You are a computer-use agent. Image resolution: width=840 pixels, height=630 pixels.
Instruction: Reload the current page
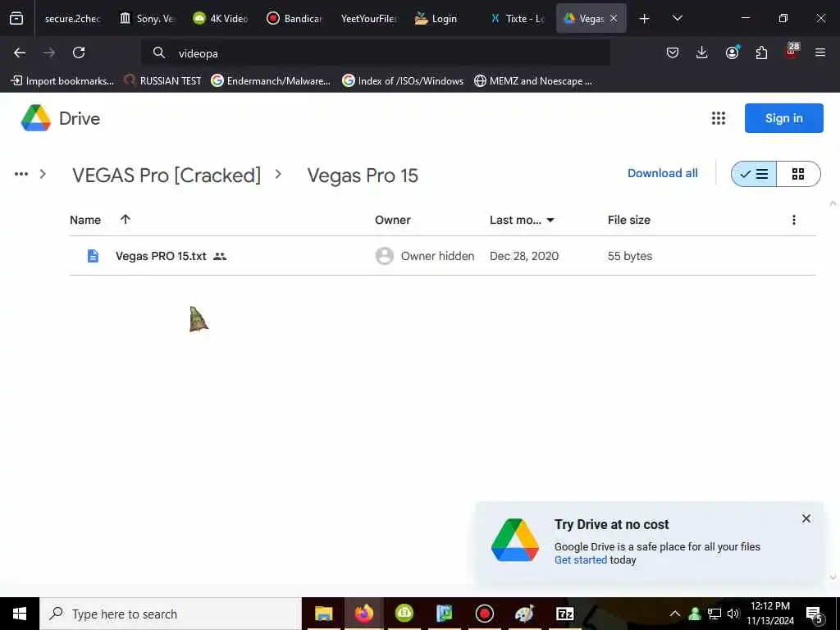(x=79, y=52)
